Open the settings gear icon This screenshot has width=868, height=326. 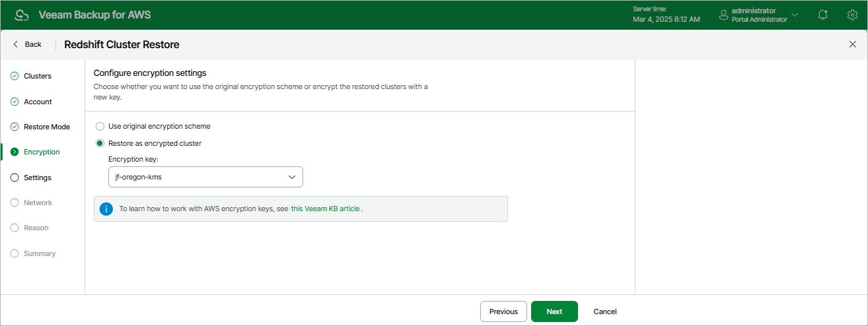pyautogui.click(x=852, y=15)
